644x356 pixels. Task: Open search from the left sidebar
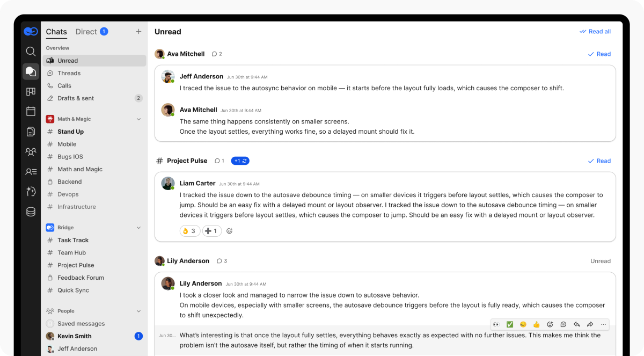coord(31,52)
